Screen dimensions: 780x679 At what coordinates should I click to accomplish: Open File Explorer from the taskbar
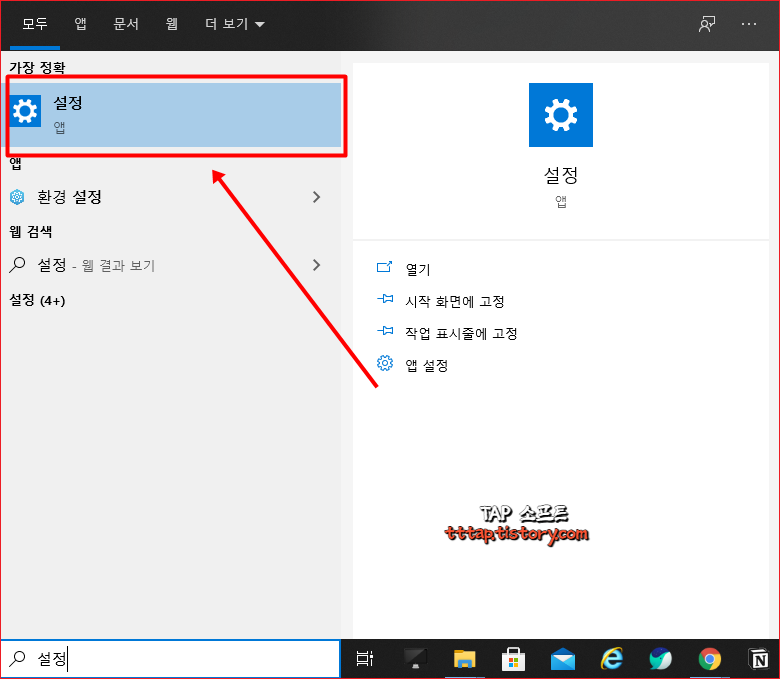click(465, 659)
